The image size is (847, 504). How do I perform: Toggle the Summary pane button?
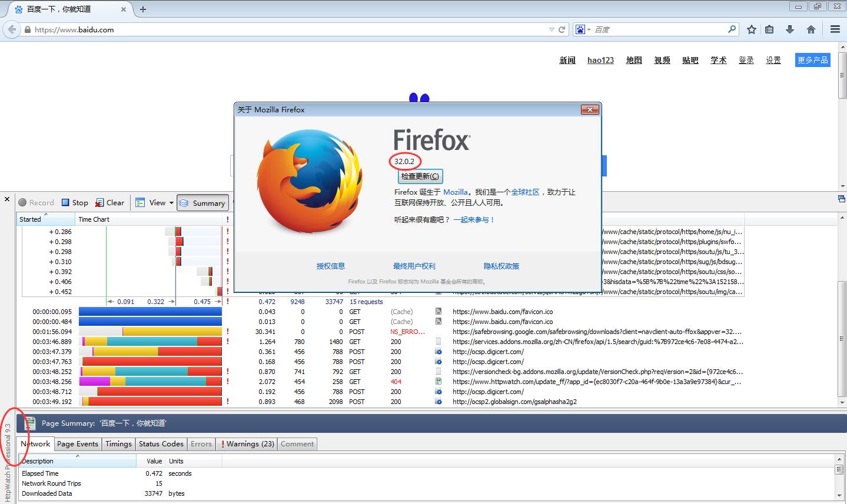[202, 203]
